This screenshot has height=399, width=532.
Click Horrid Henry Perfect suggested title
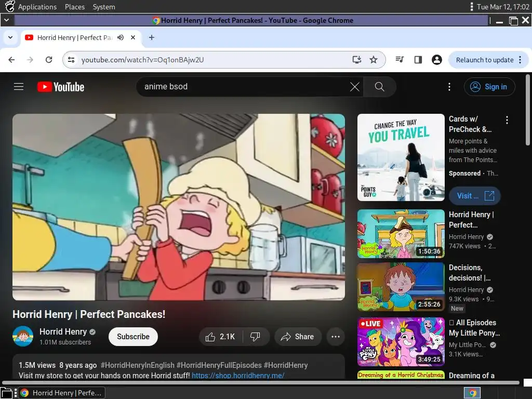click(x=471, y=220)
